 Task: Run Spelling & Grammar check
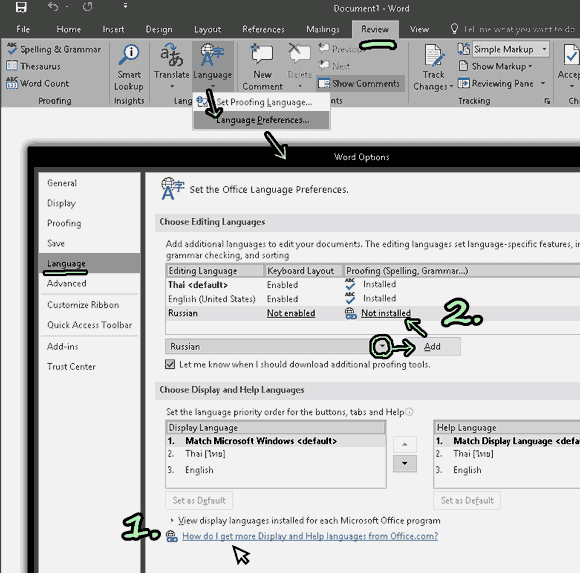point(54,49)
